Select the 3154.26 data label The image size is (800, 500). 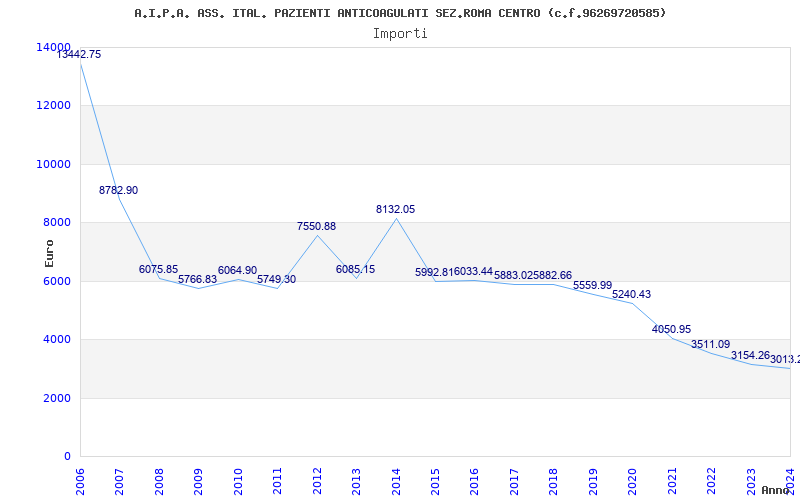[x=750, y=355]
